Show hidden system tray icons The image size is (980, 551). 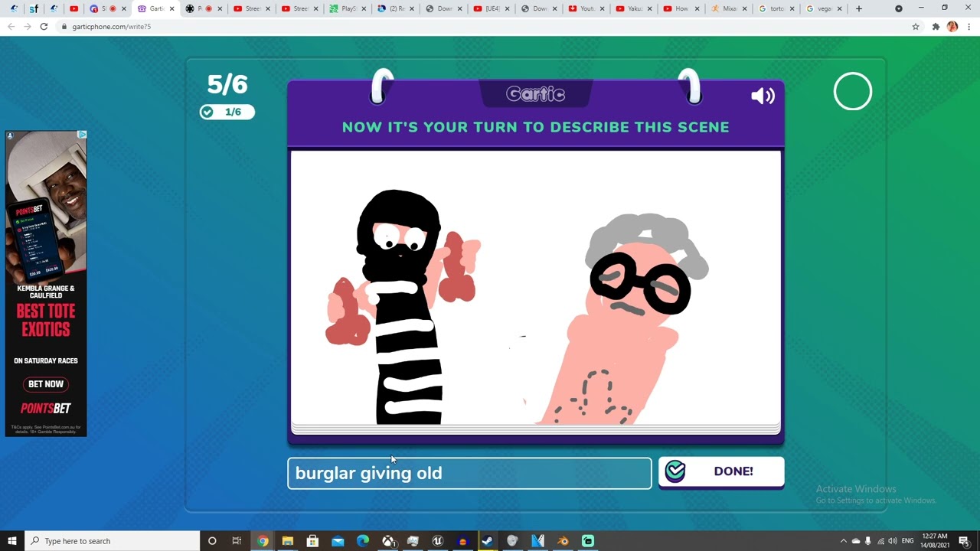[x=844, y=541]
